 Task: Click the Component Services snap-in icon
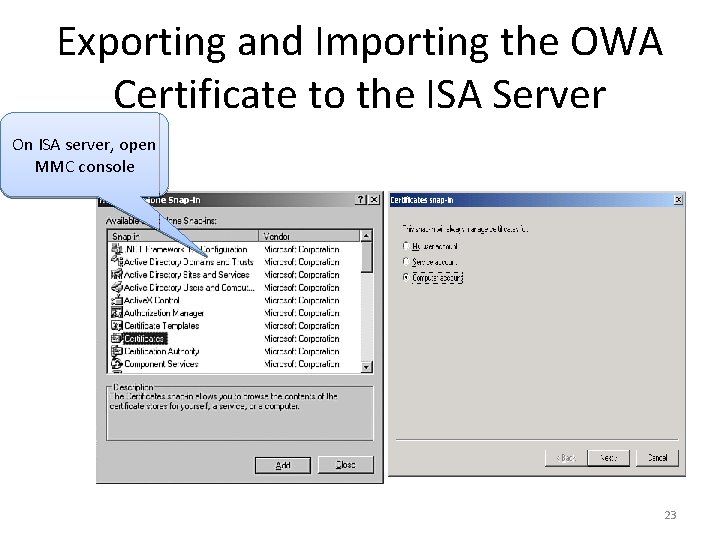point(117,364)
